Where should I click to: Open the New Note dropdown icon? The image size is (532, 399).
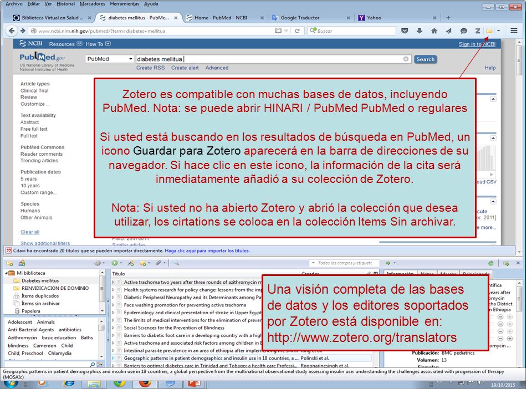[x=145, y=263]
